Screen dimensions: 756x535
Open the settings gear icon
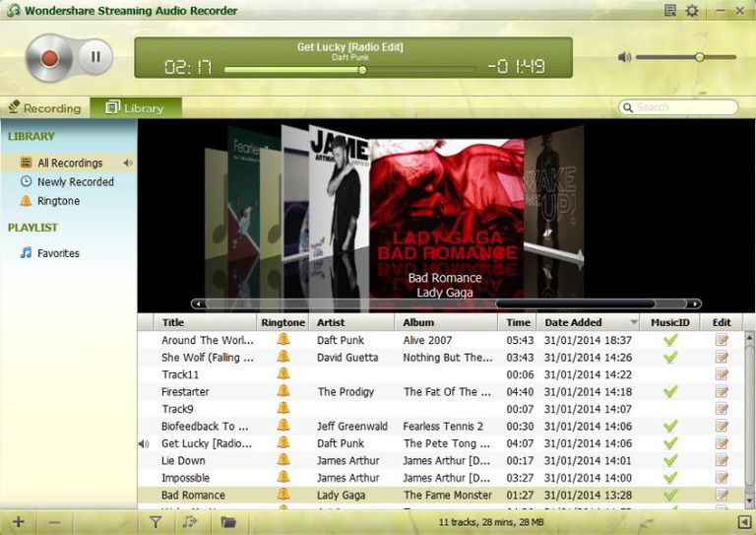[692, 11]
